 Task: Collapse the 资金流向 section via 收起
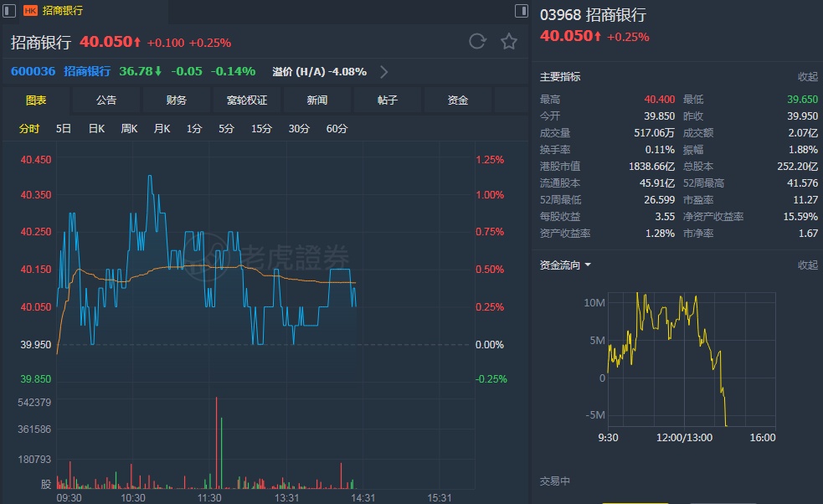808,265
